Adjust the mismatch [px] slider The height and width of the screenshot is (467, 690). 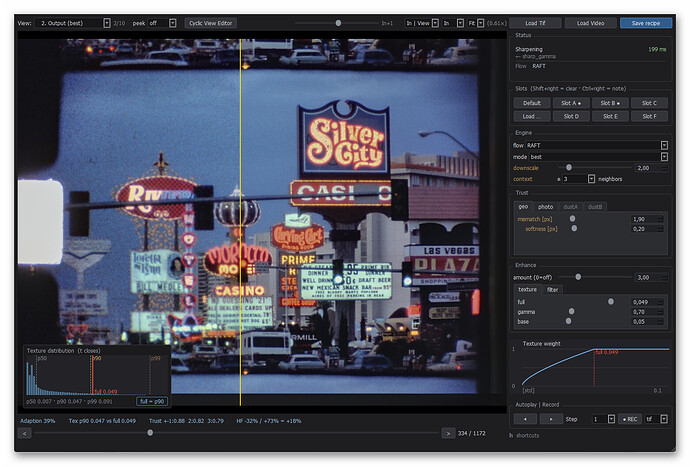click(x=572, y=219)
